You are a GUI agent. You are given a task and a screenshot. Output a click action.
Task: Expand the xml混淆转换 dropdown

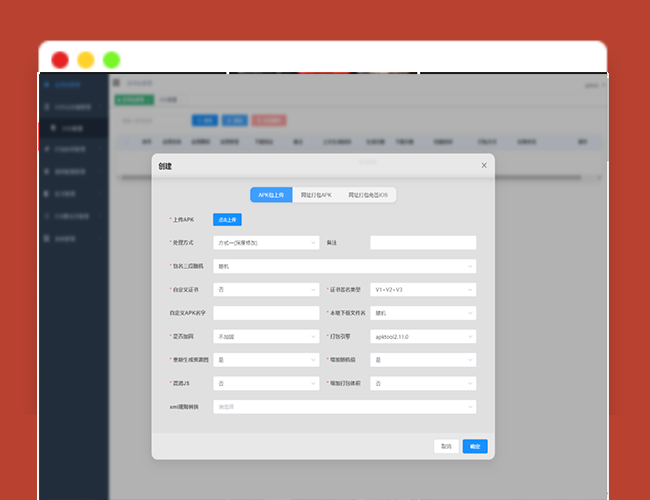pyautogui.click(x=344, y=407)
